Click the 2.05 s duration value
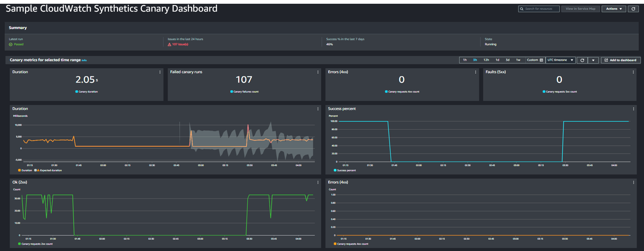Screen dimensions: 644x251 [87, 80]
